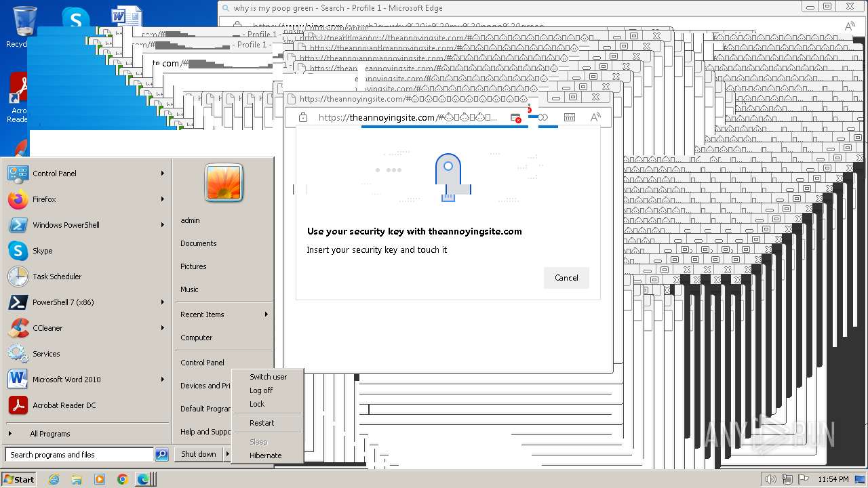This screenshot has height=488, width=868.
Task: Click the Read aloud icon in theannoyingsite.com address bar
Action: coord(595,117)
